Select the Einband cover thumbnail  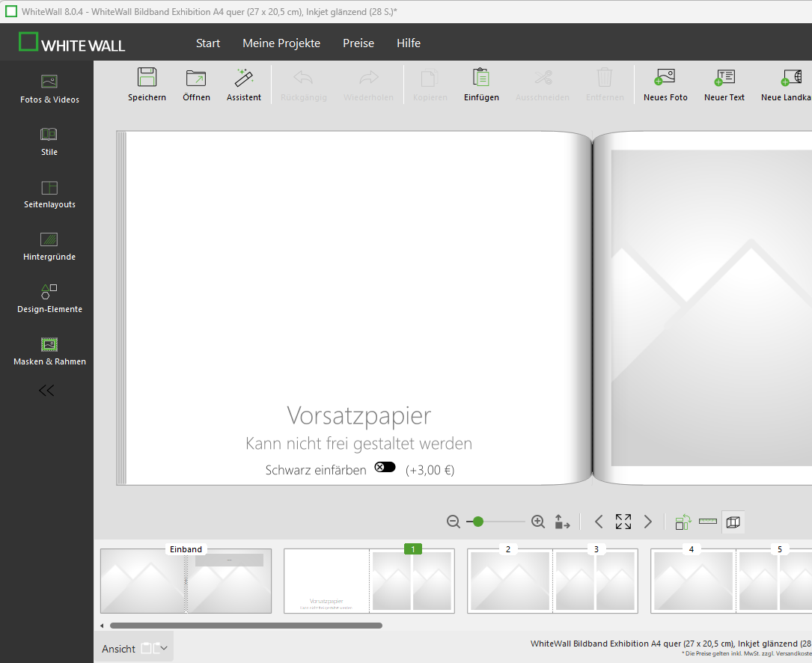186,581
